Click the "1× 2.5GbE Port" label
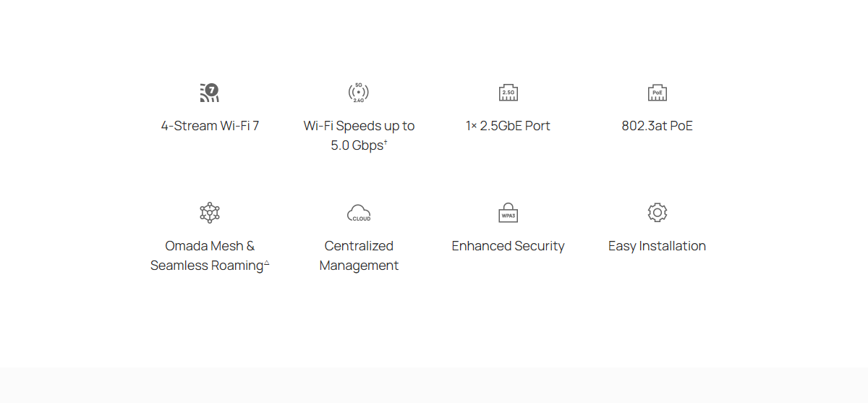The image size is (868, 403). [508, 126]
